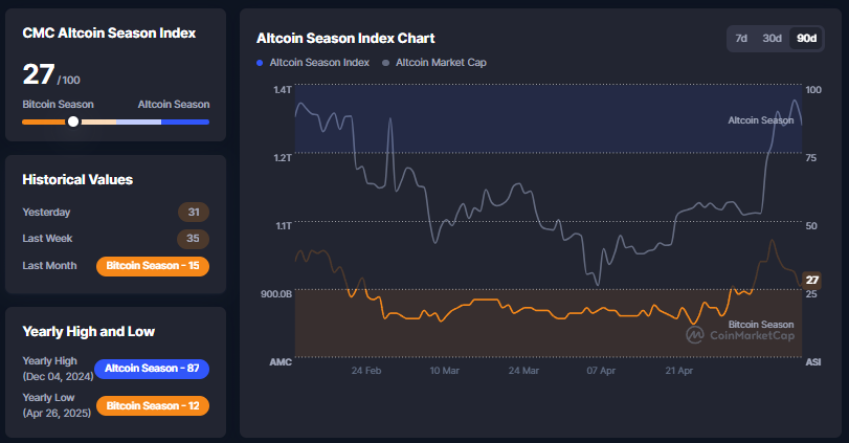Screen dimensions: 849x443
Task: Click the Yesterday value badge 31
Action: point(193,212)
